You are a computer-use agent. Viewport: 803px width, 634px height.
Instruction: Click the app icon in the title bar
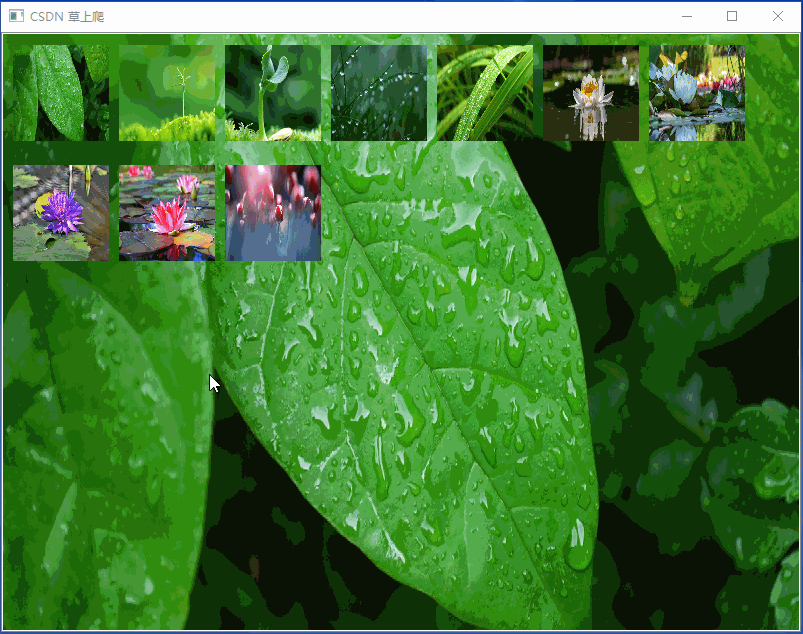point(16,16)
